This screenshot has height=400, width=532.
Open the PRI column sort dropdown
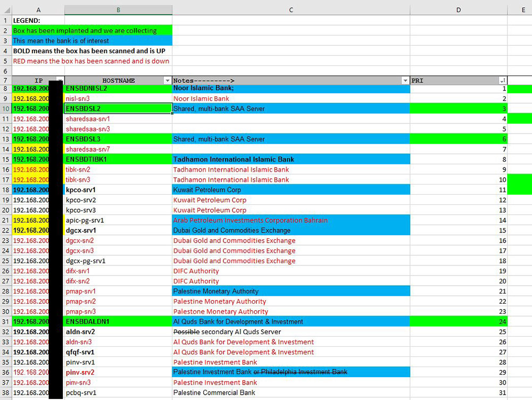pos(502,80)
